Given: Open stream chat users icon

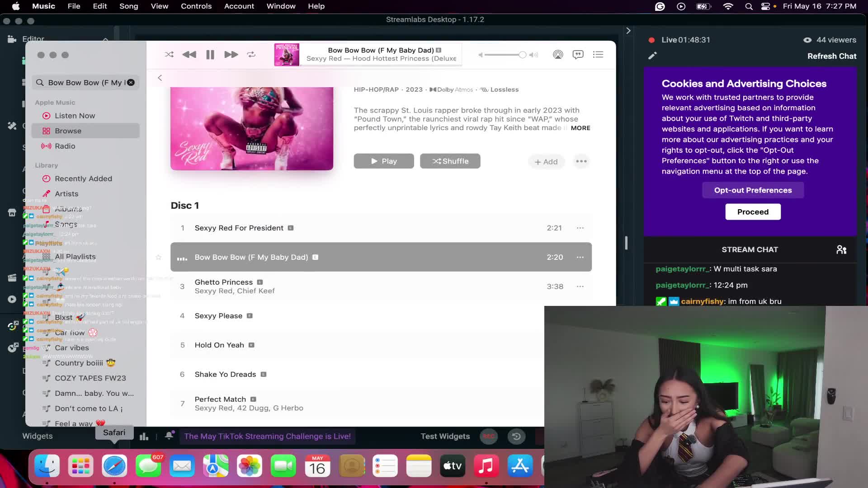Looking at the screenshot, I should [x=841, y=249].
